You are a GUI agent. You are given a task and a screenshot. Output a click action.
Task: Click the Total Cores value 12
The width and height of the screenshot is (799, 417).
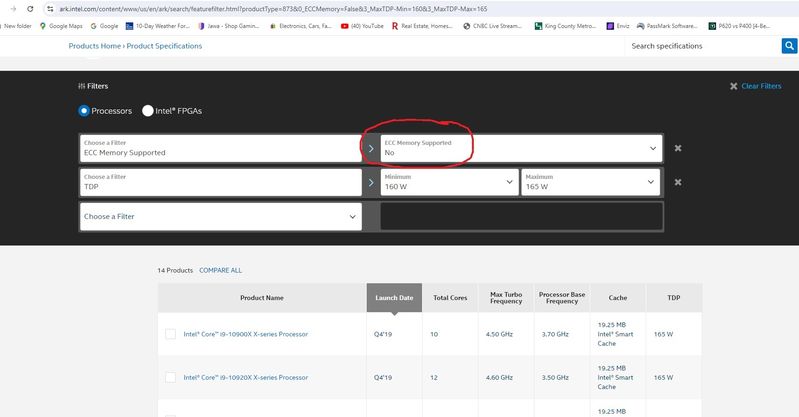click(434, 378)
